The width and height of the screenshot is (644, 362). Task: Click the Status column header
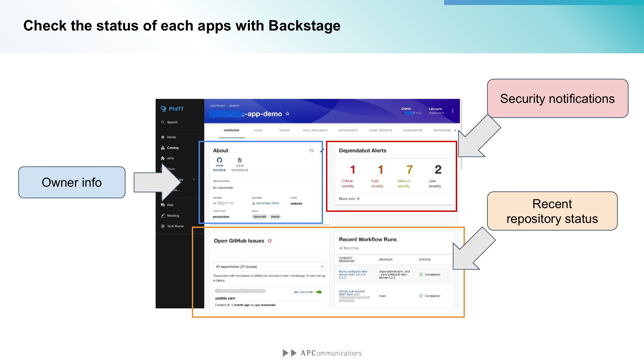(x=425, y=260)
